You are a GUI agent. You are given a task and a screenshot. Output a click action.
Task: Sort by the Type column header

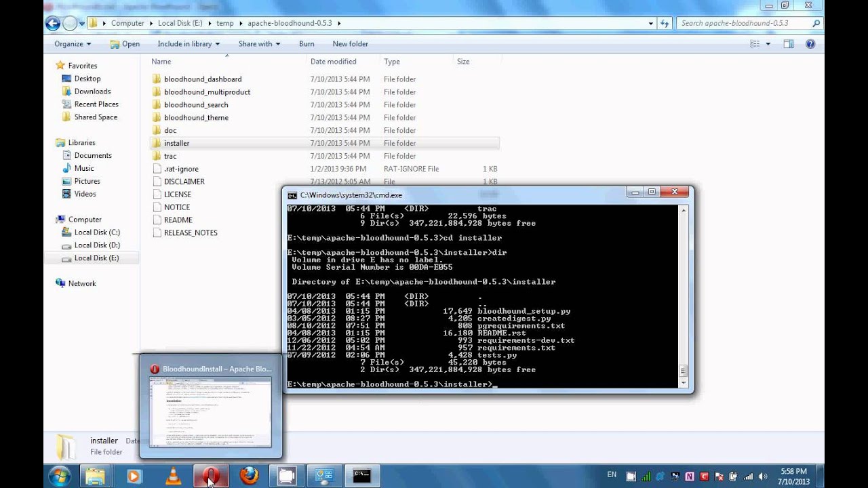pyautogui.click(x=392, y=62)
